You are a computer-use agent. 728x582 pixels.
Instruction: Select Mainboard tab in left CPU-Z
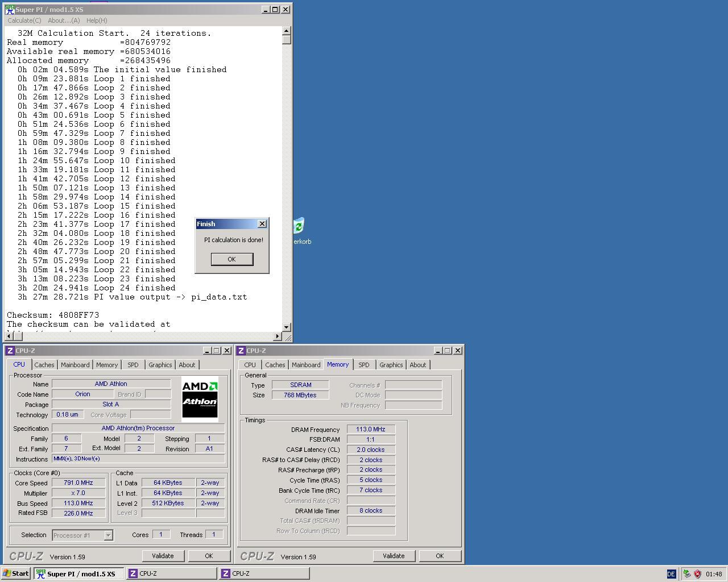75,365
